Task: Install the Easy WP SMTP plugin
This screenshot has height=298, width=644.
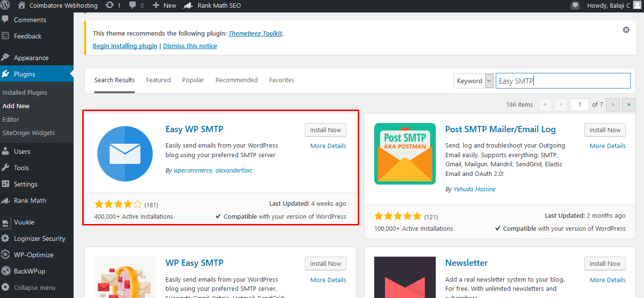Action: [x=326, y=130]
